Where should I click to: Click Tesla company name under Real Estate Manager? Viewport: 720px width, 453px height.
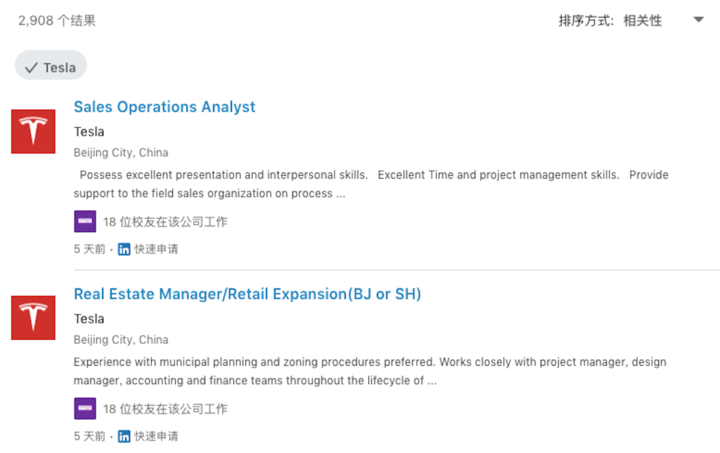point(89,319)
